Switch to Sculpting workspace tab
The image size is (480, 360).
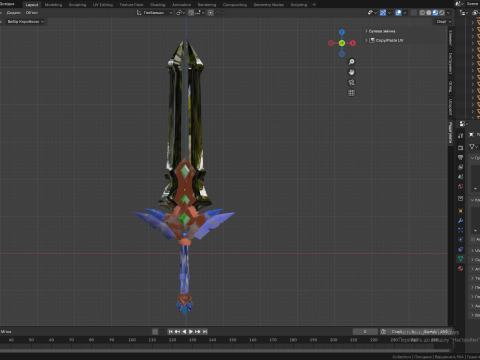(77, 5)
